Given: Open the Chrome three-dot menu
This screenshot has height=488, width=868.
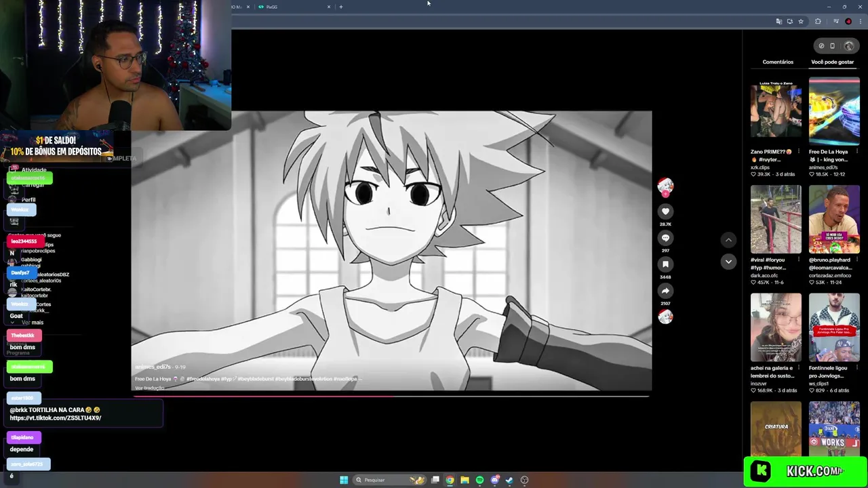Looking at the screenshot, I should coord(860,22).
